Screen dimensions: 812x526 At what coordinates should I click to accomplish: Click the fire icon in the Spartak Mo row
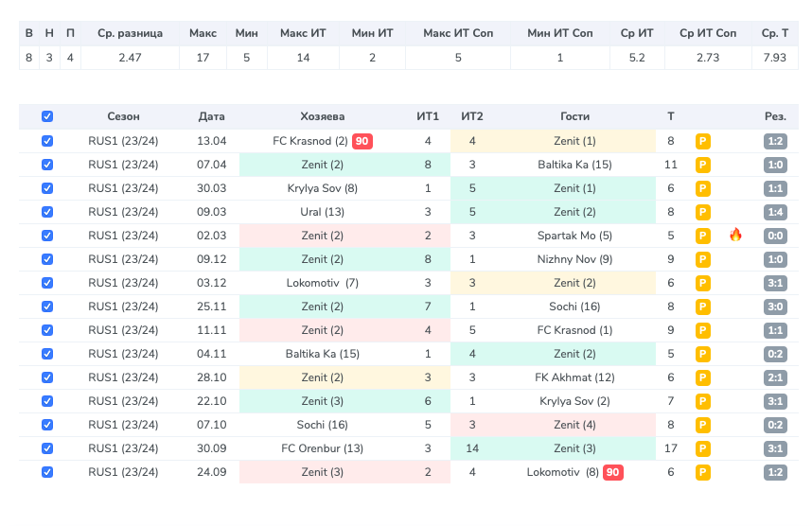tap(735, 235)
